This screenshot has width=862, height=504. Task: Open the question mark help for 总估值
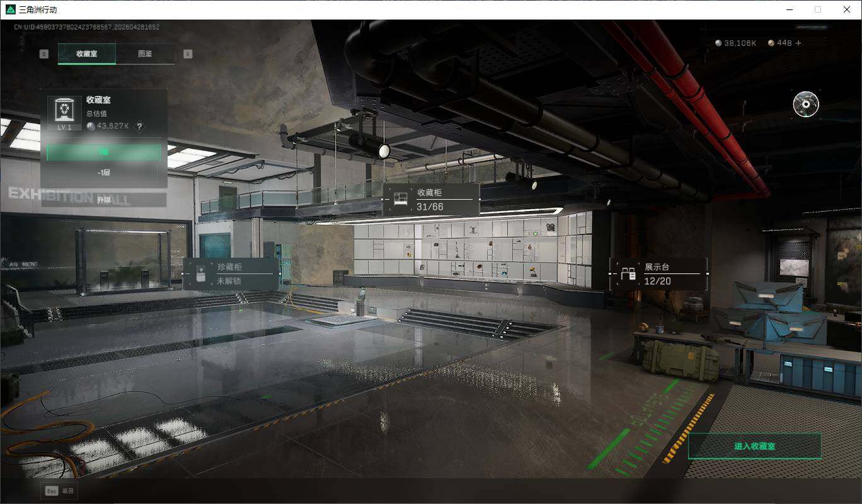coord(139,126)
